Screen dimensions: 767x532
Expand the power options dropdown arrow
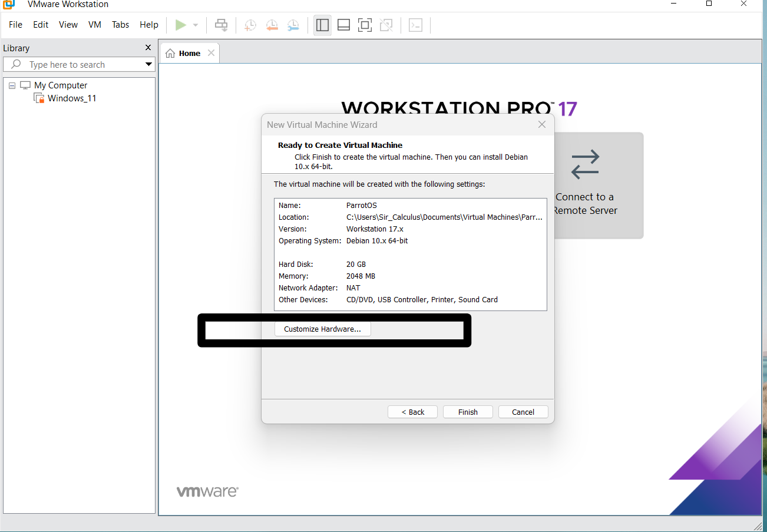196,25
